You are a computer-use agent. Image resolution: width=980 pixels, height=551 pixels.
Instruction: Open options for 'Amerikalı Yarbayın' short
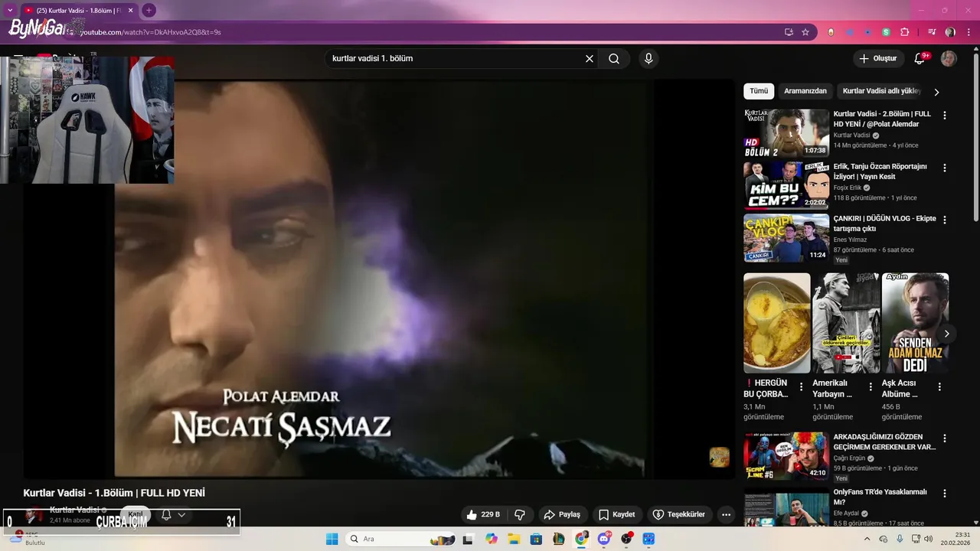pos(871,387)
